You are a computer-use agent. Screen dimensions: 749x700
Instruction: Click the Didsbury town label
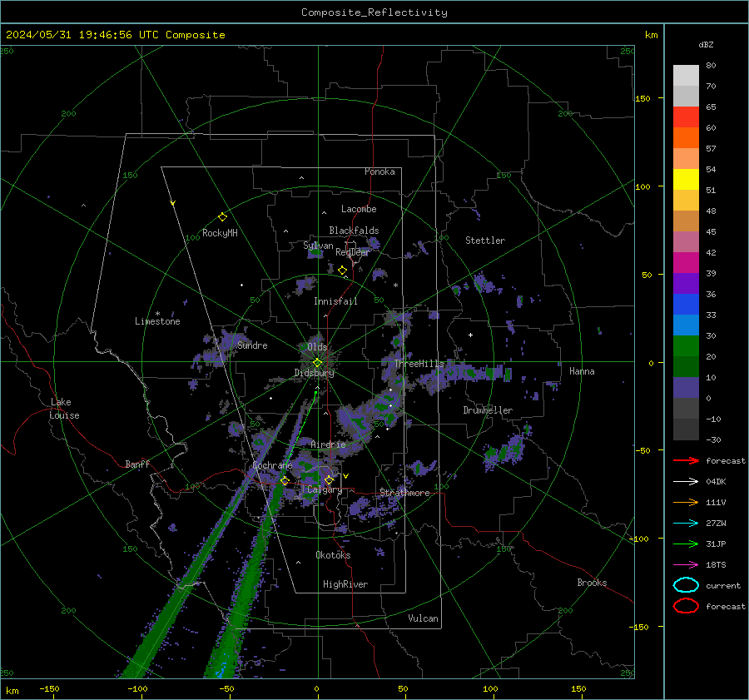coord(314,373)
